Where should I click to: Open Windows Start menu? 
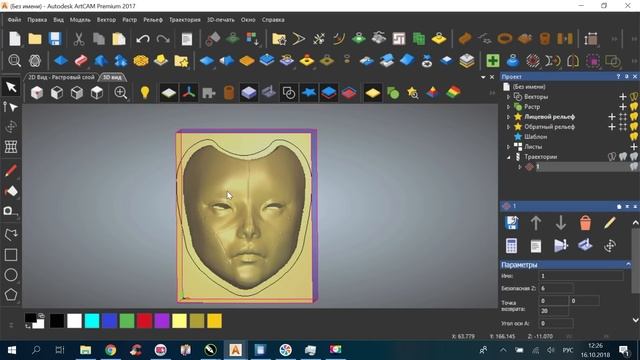click(x=12, y=350)
